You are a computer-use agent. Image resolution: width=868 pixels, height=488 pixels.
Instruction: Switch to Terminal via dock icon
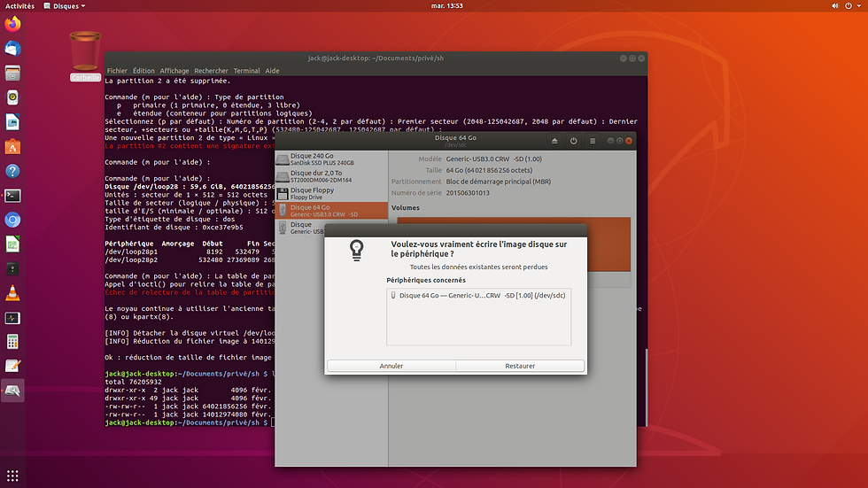[12, 196]
